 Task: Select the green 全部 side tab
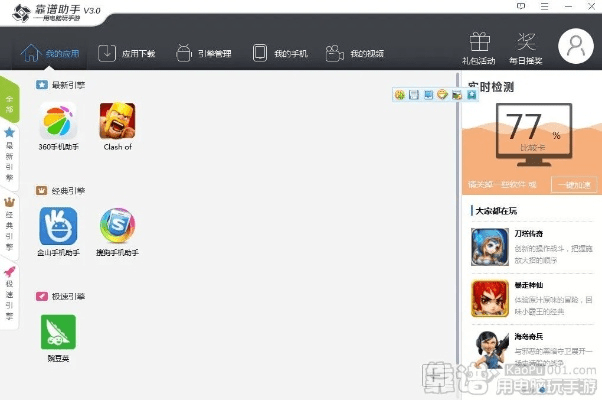click(x=9, y=99)
